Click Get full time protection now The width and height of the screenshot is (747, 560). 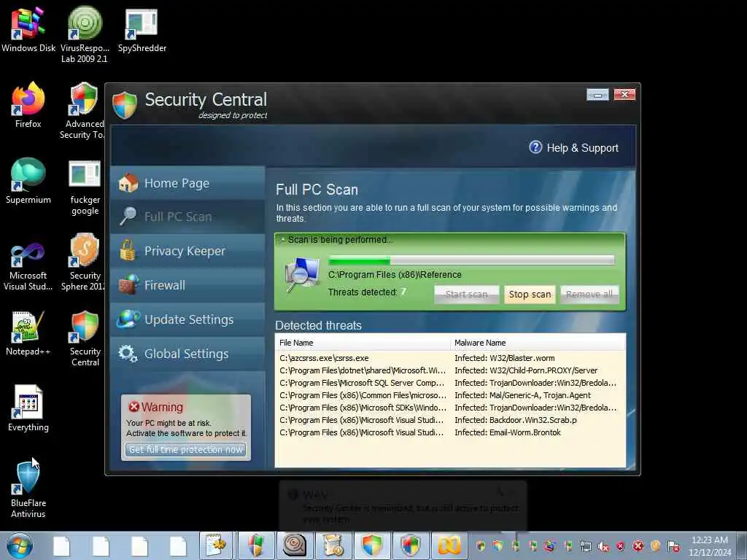click(186, 449)
